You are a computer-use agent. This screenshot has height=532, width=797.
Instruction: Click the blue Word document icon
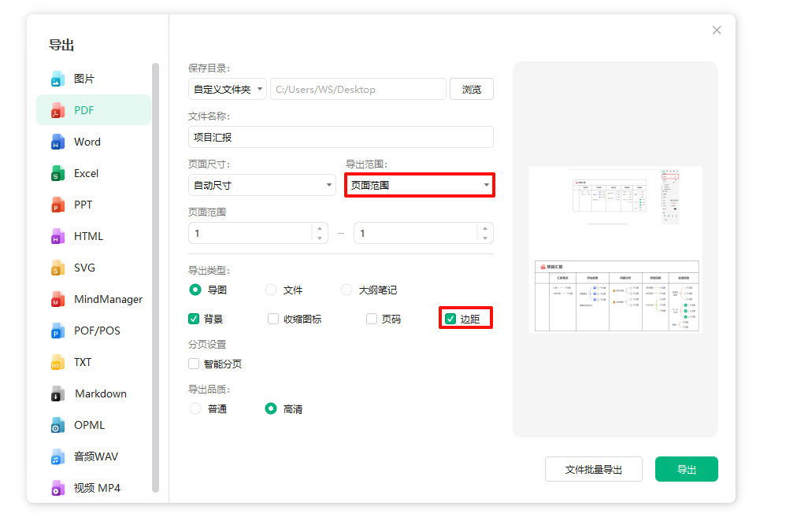click(x=57, y=142)
